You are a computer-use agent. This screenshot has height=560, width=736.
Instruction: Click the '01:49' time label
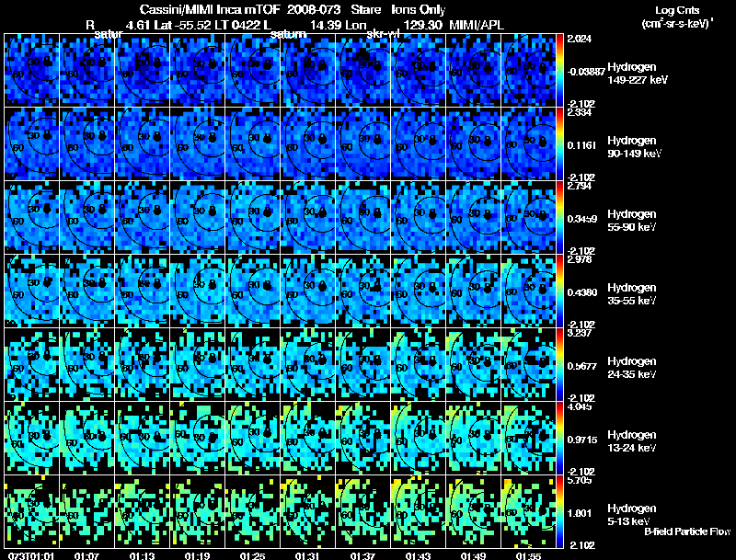[x=473, y=555]
